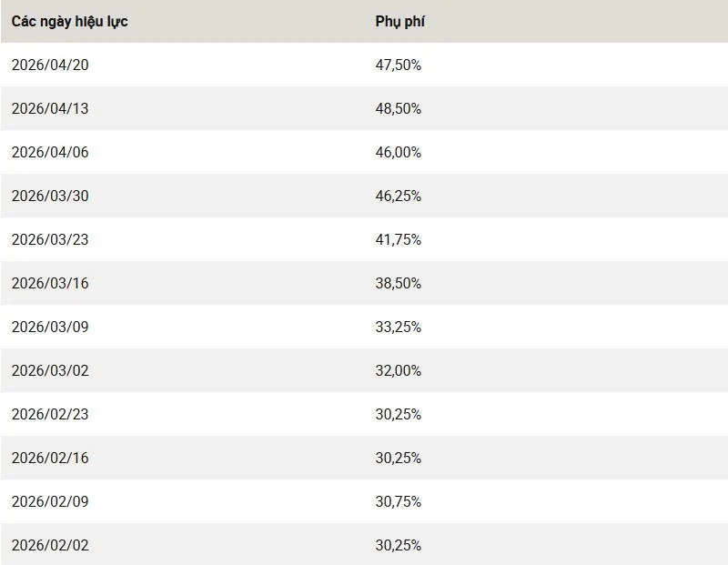Screen dimensions: 728x565
Task: Click the 30,75% surcharge value
Action: pyautogui.click(x=399, y=501)
